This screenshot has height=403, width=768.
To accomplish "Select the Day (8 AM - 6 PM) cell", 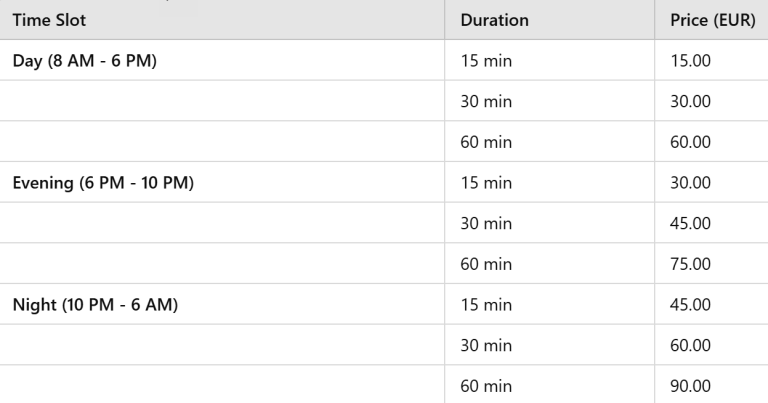I will (x=85, y=60).
